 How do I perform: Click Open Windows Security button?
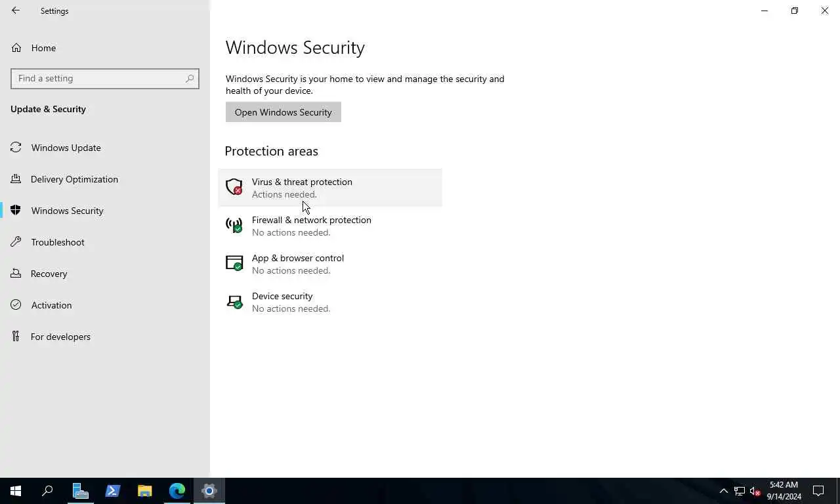[x=283, y=112]
